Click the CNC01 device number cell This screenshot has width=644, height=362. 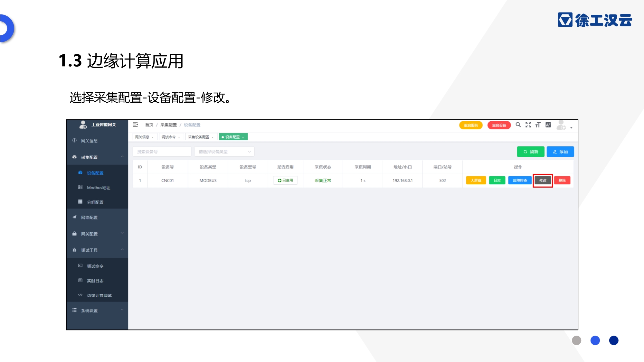click(167, 181)
